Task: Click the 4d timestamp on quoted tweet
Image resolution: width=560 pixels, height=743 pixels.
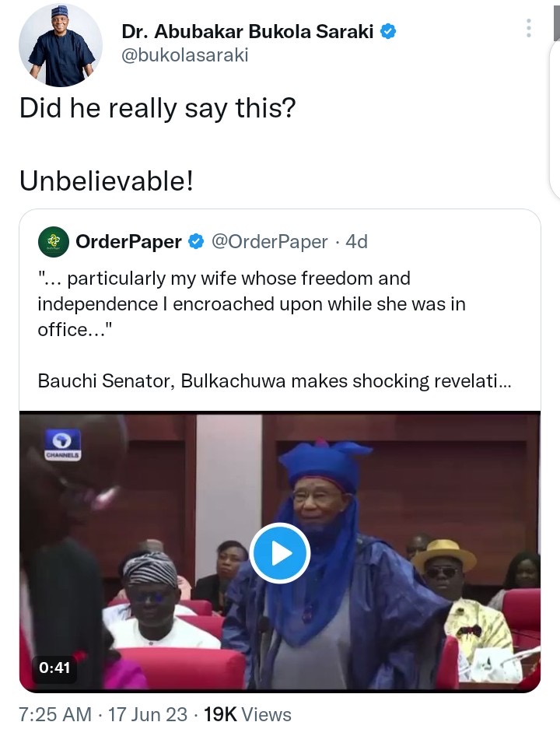Action: (x=356, y=242)
